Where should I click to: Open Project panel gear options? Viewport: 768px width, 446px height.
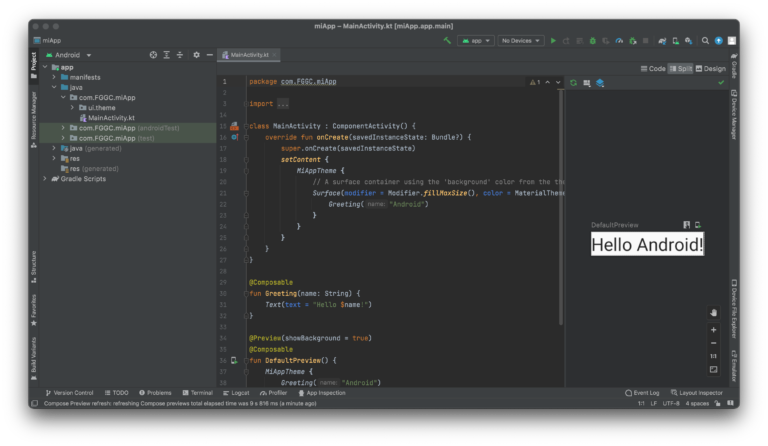(196, 55)
